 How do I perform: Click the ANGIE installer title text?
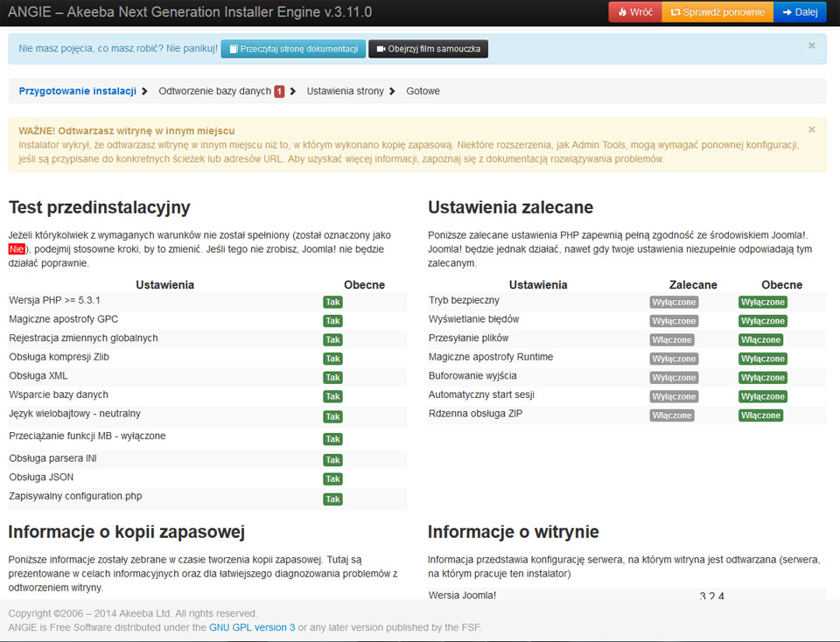(190, 12)
